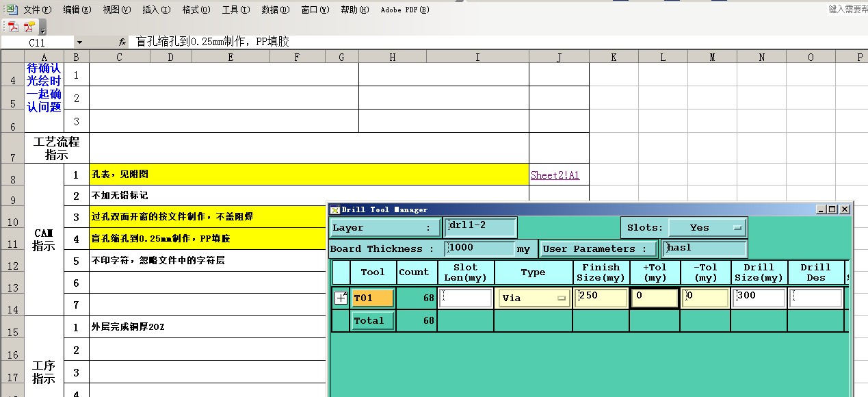Click the +Tol field for T01

pos(655,298)
